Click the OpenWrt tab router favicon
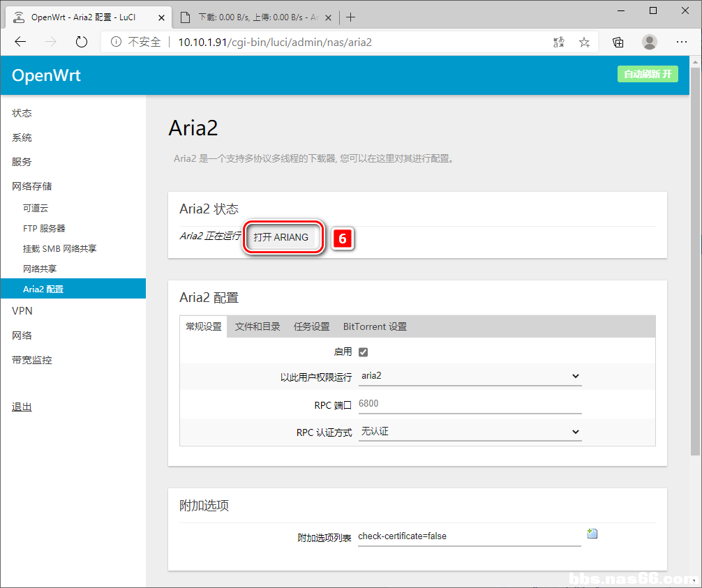Screen dimensions: 702x588 tap(19, 17)
